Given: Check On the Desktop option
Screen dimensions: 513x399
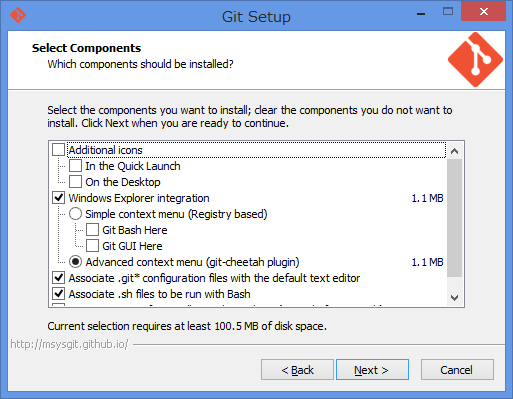Looking at the screenshot, I should click(x=75, y=182).
